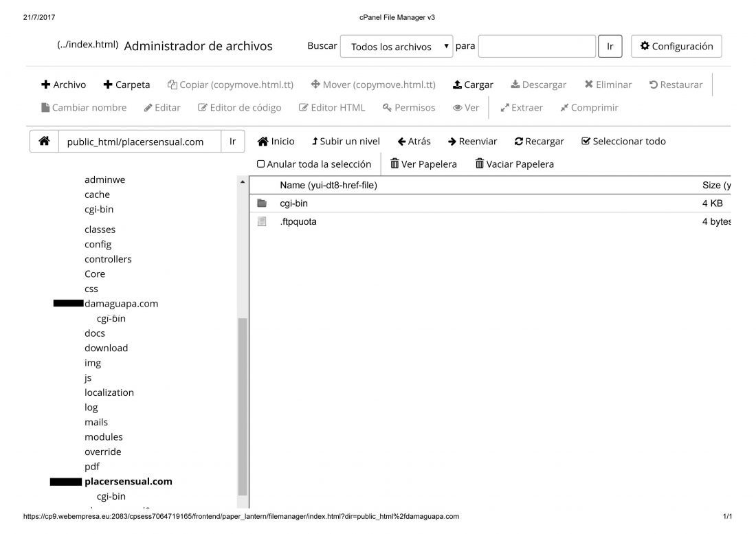The image size is (756, 534).
Task: Sort by Size column header
Action: pos(716,185)
